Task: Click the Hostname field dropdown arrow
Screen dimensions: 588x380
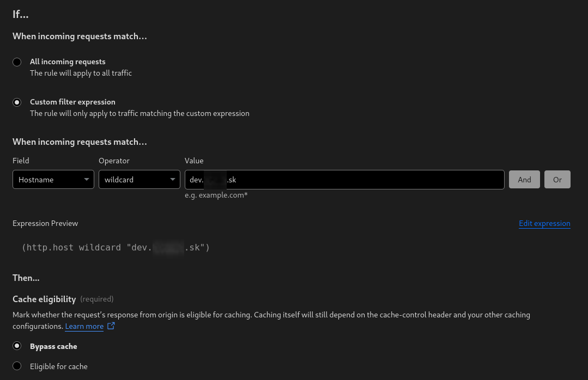Action: click(87, 180)
